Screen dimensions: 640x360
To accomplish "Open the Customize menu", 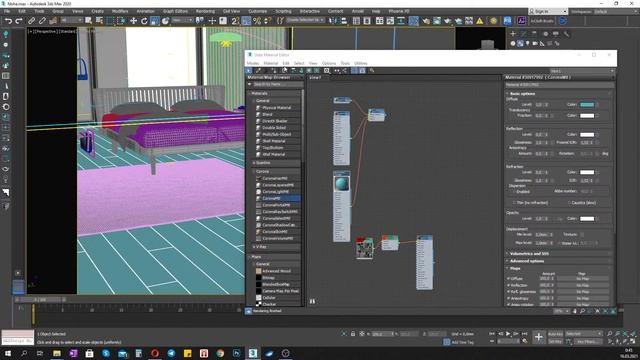I will [258, 11].
